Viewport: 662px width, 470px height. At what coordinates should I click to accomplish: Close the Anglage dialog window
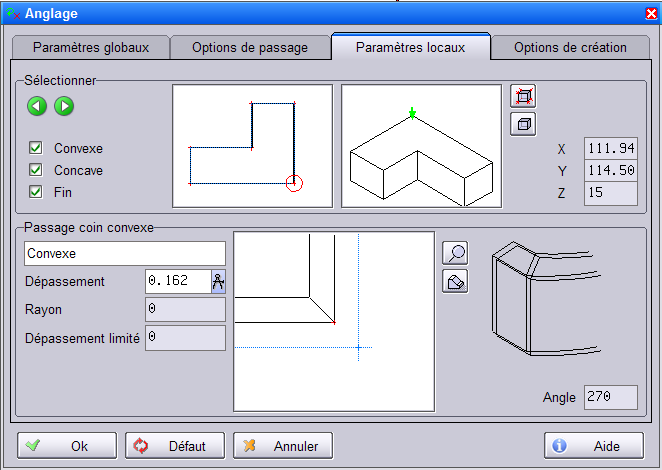pos(650,13)
